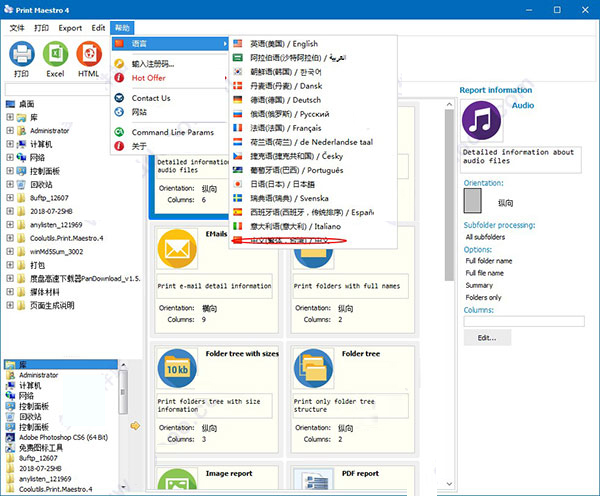Select Adobe Photoshop CS6 (64 Bit) entry
This screenshot has width=600, height=496.
63,437
